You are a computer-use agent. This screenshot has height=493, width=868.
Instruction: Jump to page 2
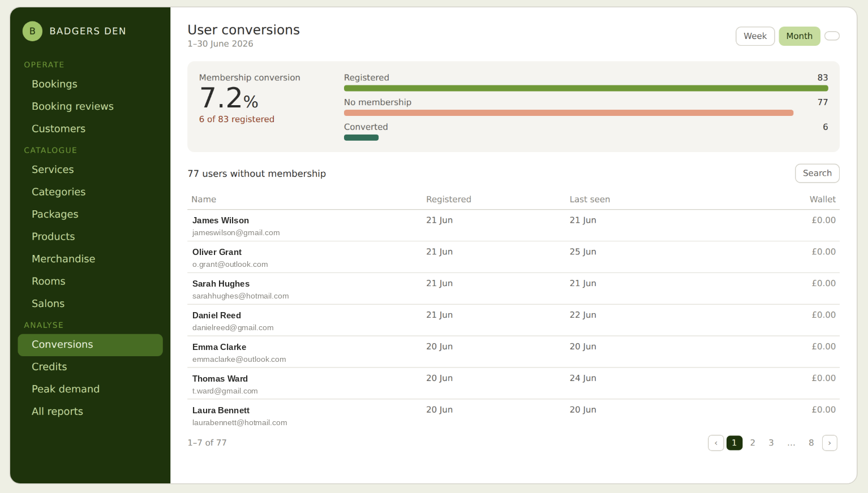(753, 443)
